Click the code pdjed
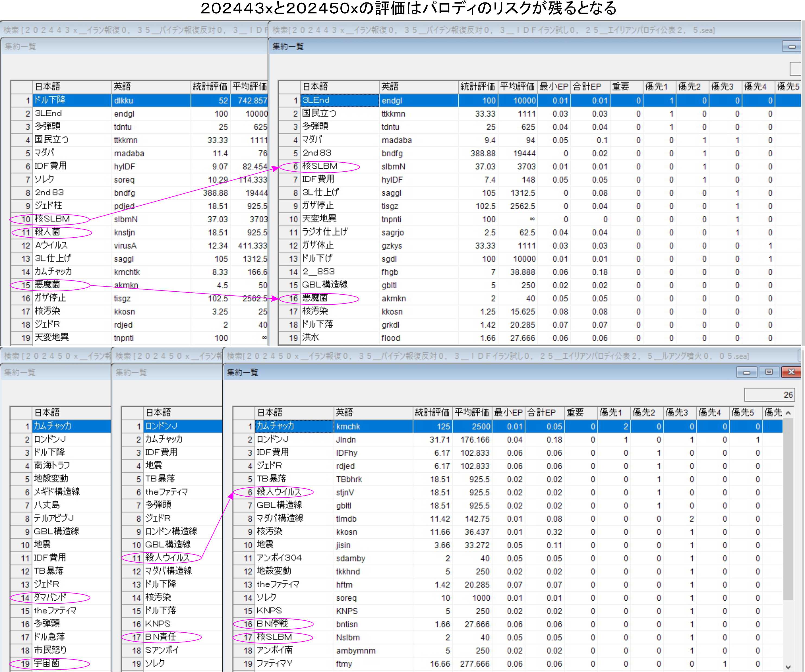Screen dimensions: 805x672 coord(124,206)
